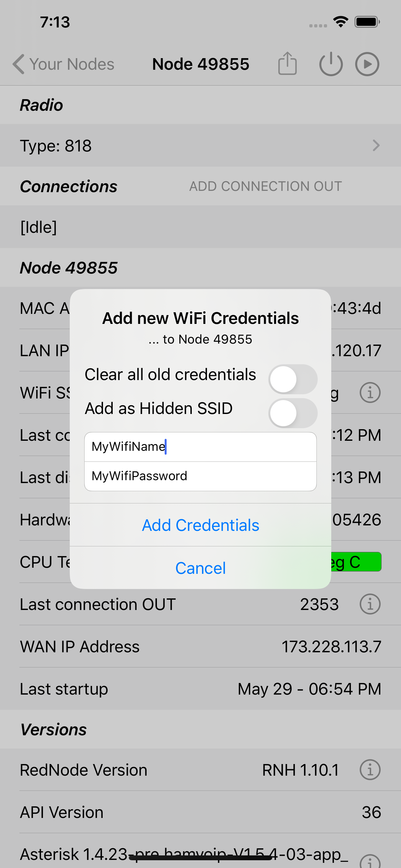The height and width of the screenshot is (868, 401).
Task: Switch off the Clear all old credentials toggle
Action: pyautogui.click(x=293, y=379)
